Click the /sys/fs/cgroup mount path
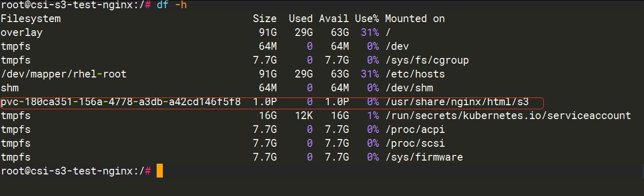 427,60
